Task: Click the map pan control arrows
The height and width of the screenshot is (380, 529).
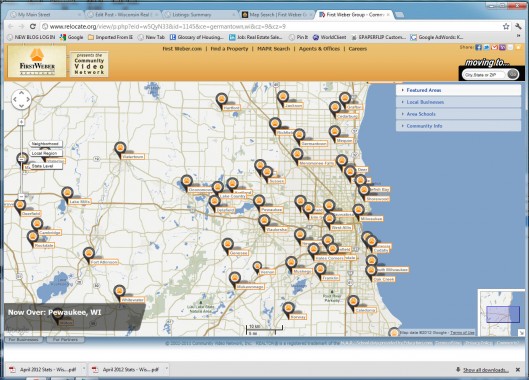Action: 21,99
